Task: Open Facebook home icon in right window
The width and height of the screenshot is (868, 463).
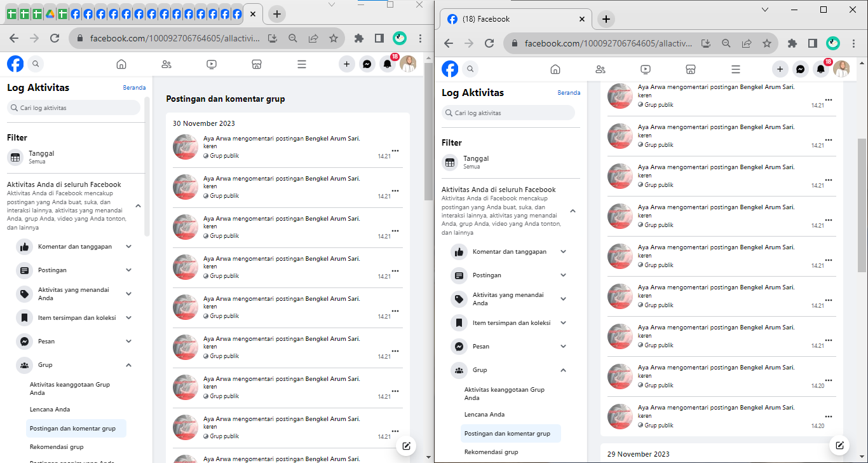Action: 555,69
